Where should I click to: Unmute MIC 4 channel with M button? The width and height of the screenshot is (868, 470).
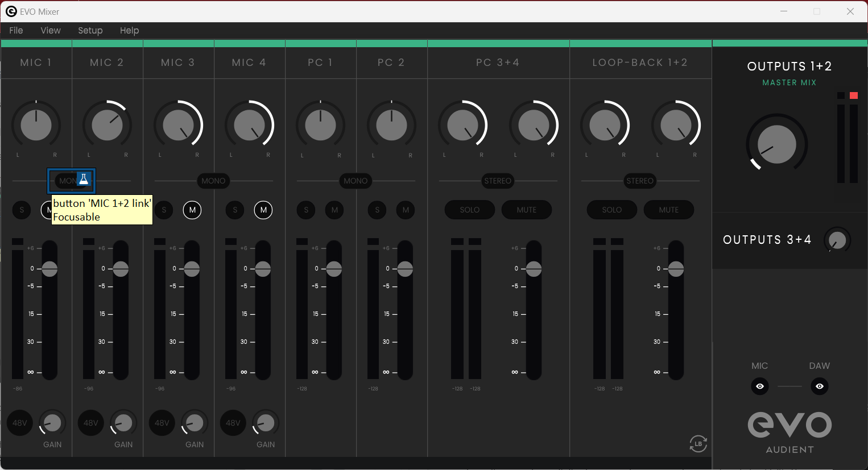(263, 210)
